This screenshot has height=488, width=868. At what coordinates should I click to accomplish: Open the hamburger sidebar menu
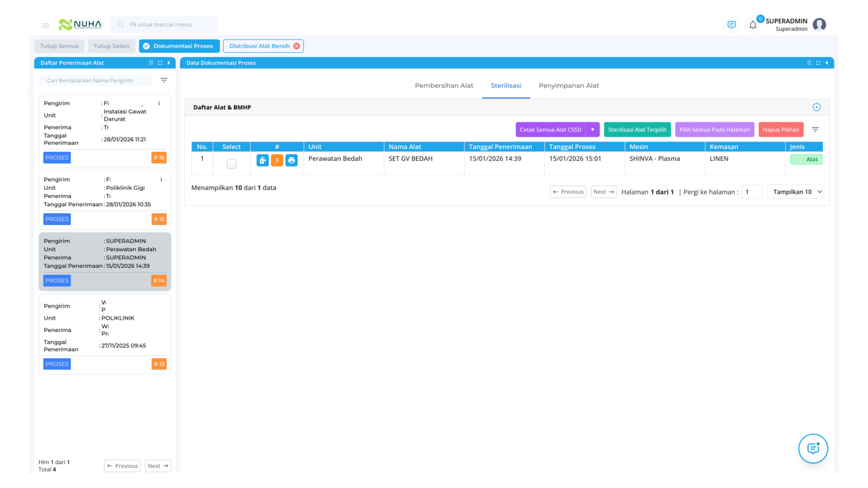pyautogui.click(x=46, y=25)
